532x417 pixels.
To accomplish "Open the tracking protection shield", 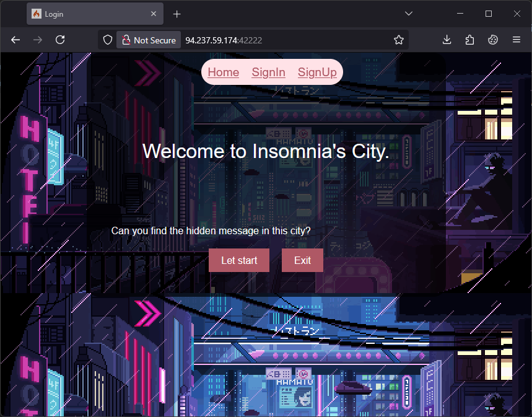I will click(108, 40).
